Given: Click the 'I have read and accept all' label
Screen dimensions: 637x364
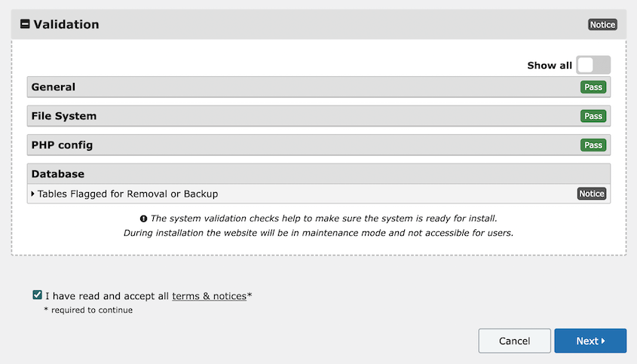Looking at the screenshot, I should 107,296.
